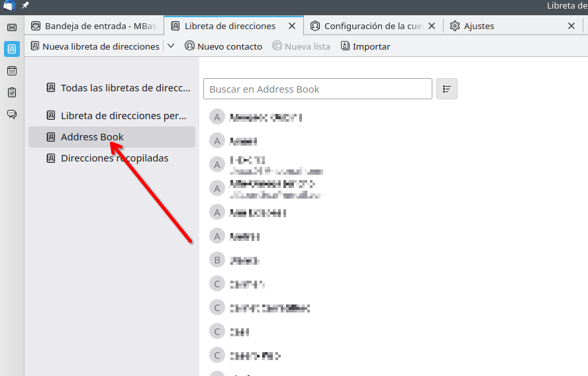Image resolution: width=588 pixels, height=376 pixels.
Task: Expand the new address book dropdown arrow
Action: point(170,46)
